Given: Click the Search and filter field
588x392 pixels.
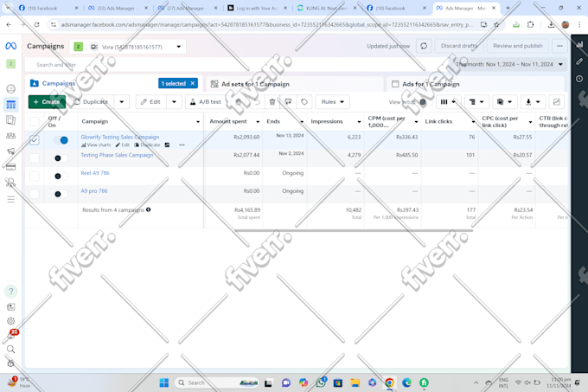Looking at the screenshot, I should coord(236,65).
